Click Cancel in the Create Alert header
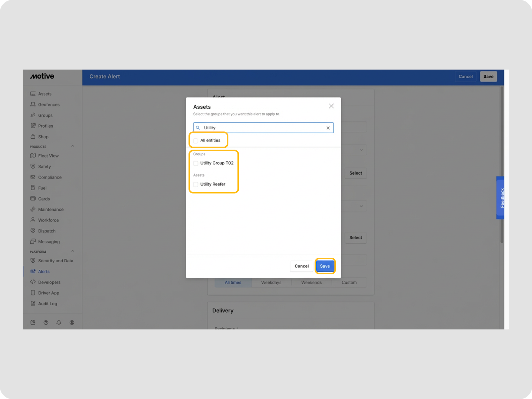This screenshot has width=532, height=399. click(x=465, y=76)
